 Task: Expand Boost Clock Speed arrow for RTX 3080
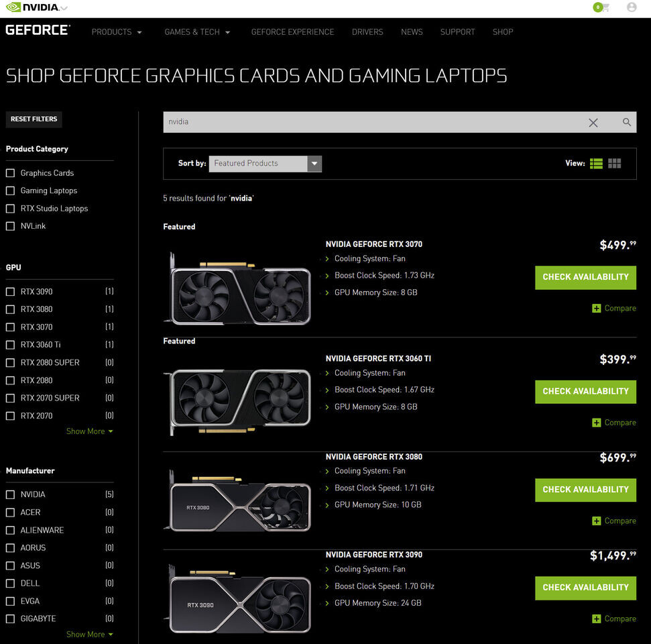[327, 488]
